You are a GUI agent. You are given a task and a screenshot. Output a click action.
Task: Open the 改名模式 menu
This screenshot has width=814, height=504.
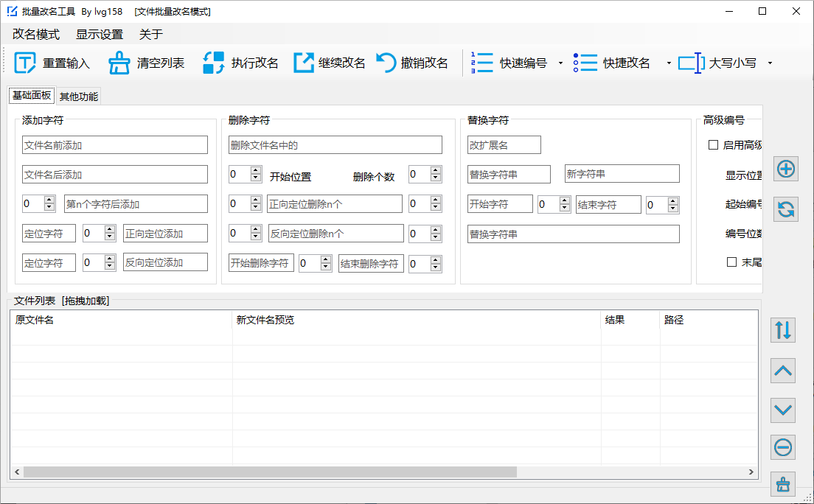[x=35, y=35]
